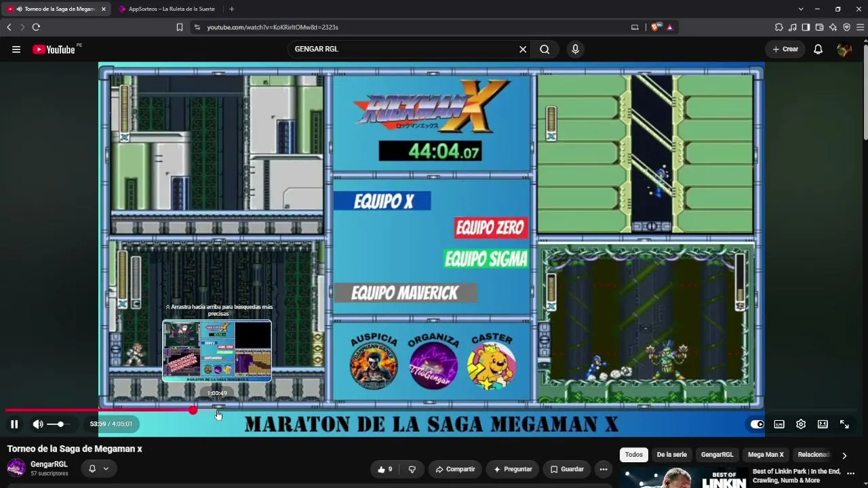
Task: Click the Compartir button
Action: click(455, 469)
